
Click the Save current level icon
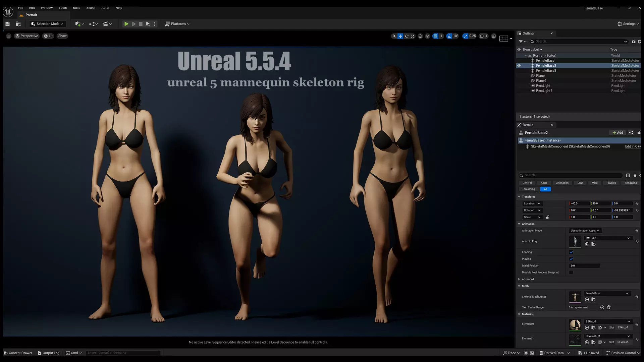7,24
